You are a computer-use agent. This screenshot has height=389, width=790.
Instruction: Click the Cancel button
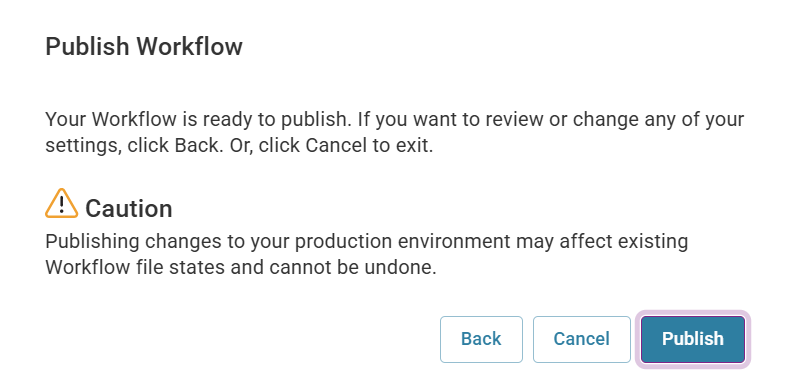click(581, 339)
